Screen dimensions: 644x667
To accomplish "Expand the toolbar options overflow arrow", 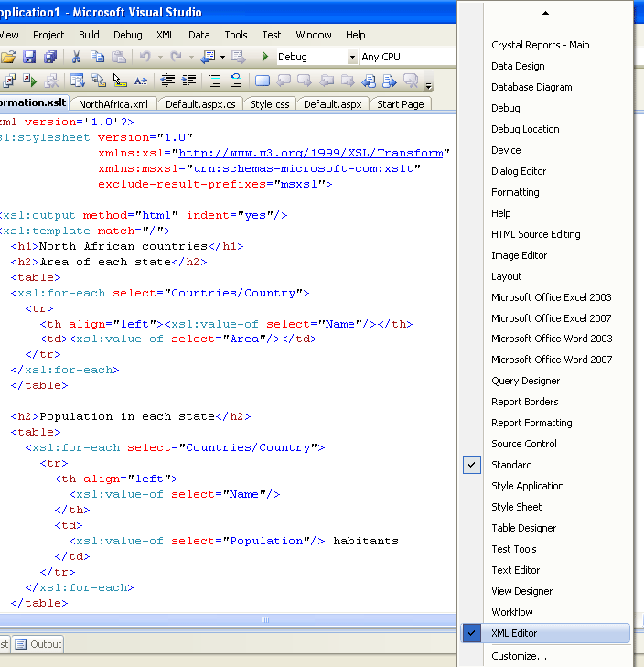I will tap(429, 85).
